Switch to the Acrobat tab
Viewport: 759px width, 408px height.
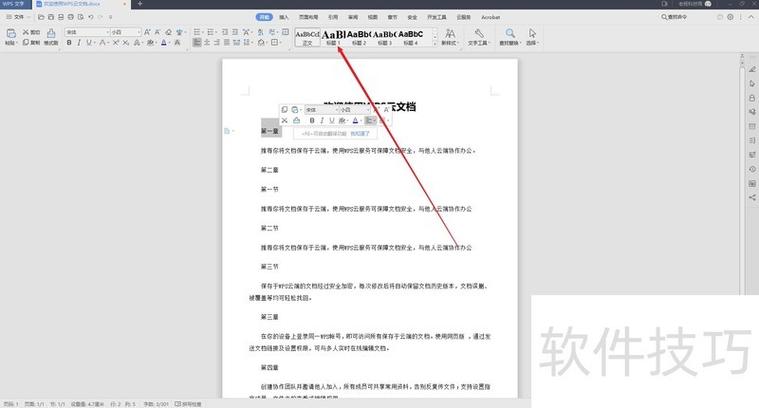pyautogui.click(x=490, y=17)
